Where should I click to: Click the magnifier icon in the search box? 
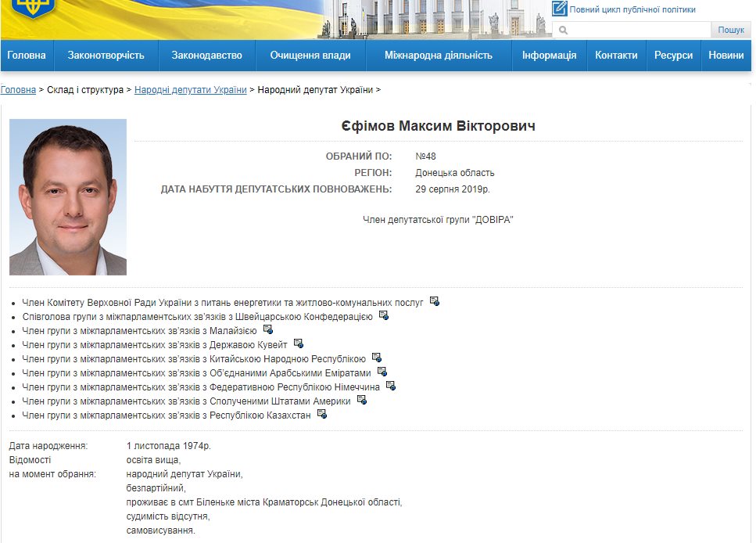pyautogui.click(x=563, y=31)
